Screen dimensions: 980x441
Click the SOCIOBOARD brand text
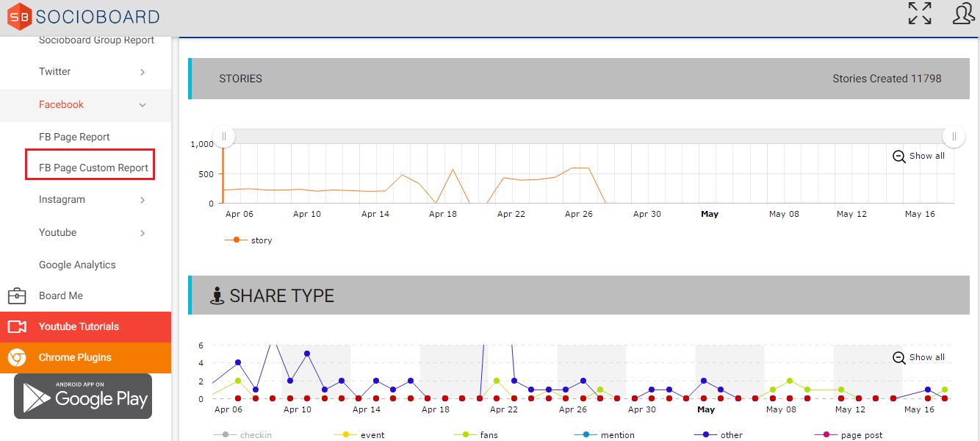pyautogui.click(x=98, y=16)
